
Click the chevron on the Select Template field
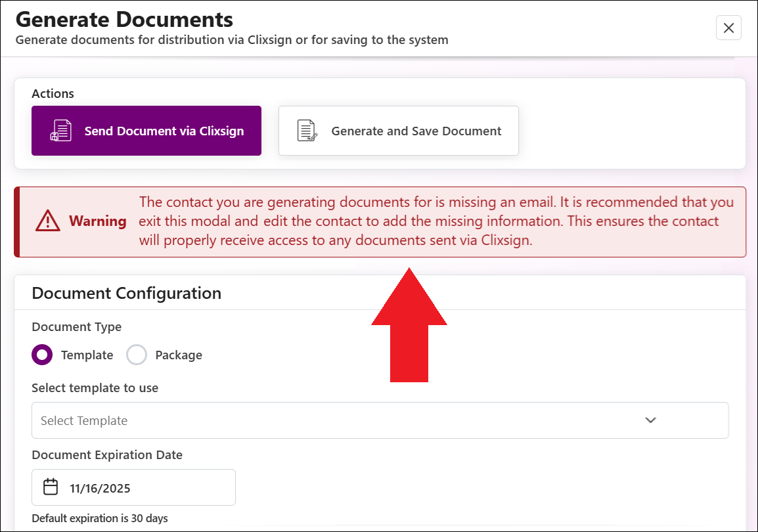(x=650, y=420)
